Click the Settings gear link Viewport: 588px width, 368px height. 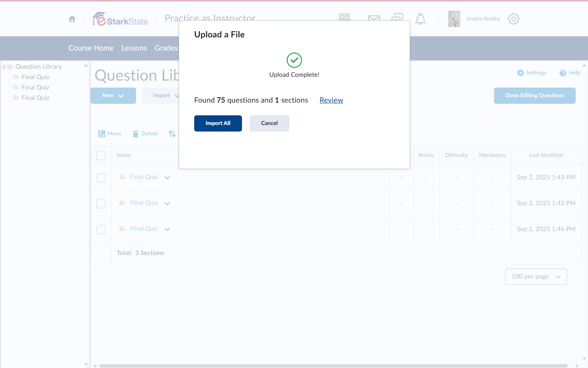pyautogui.click(x=532, y=73)
